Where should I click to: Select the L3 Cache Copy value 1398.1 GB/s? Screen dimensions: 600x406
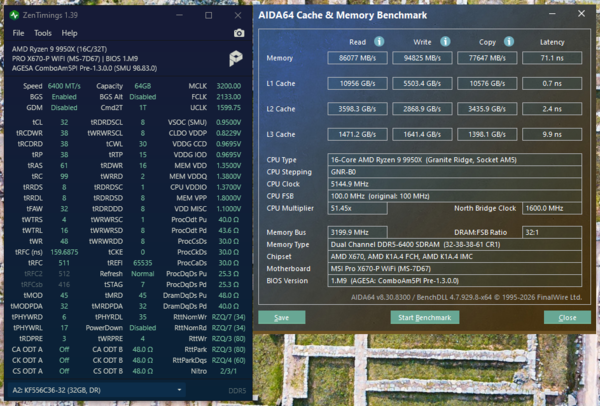point(487,134)
